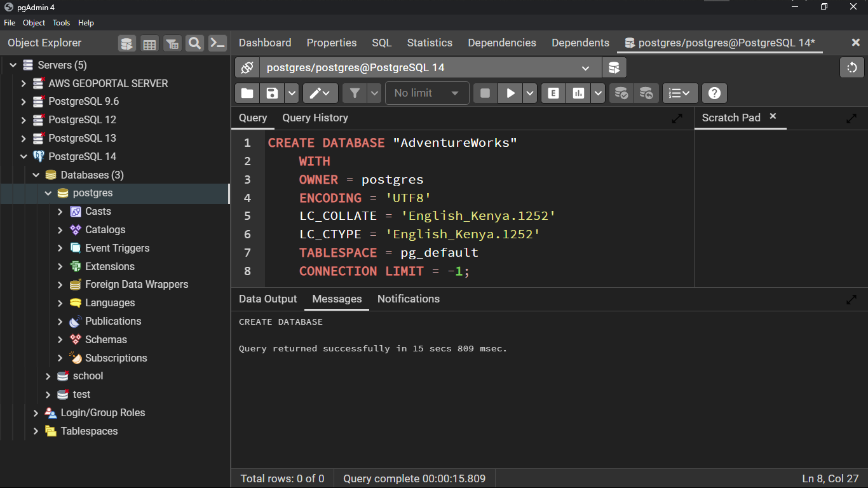Switch to the Dependents tab
This screenshot has width=868, height=488.
(x=580, y=43)
